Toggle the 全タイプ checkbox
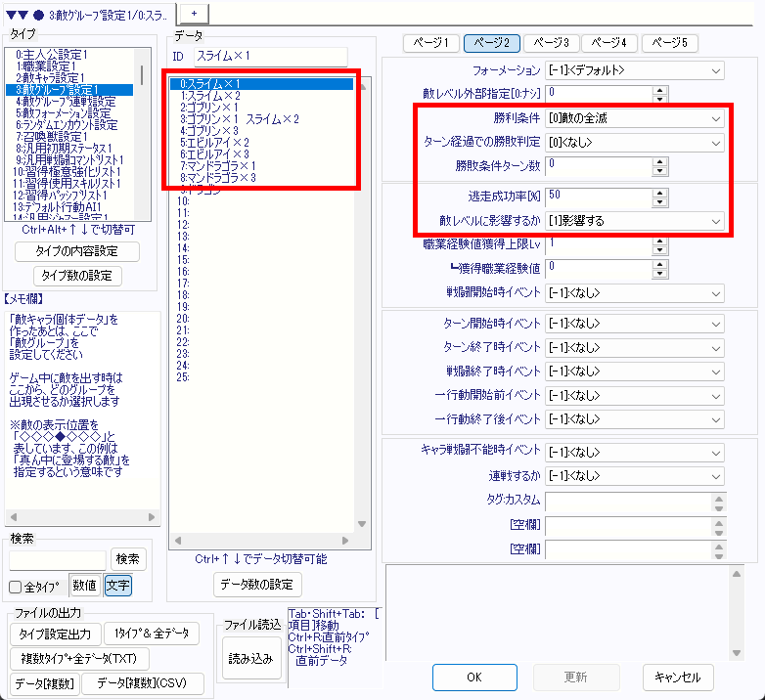Viewport: 765px width, 700px height. pos(16,587)
